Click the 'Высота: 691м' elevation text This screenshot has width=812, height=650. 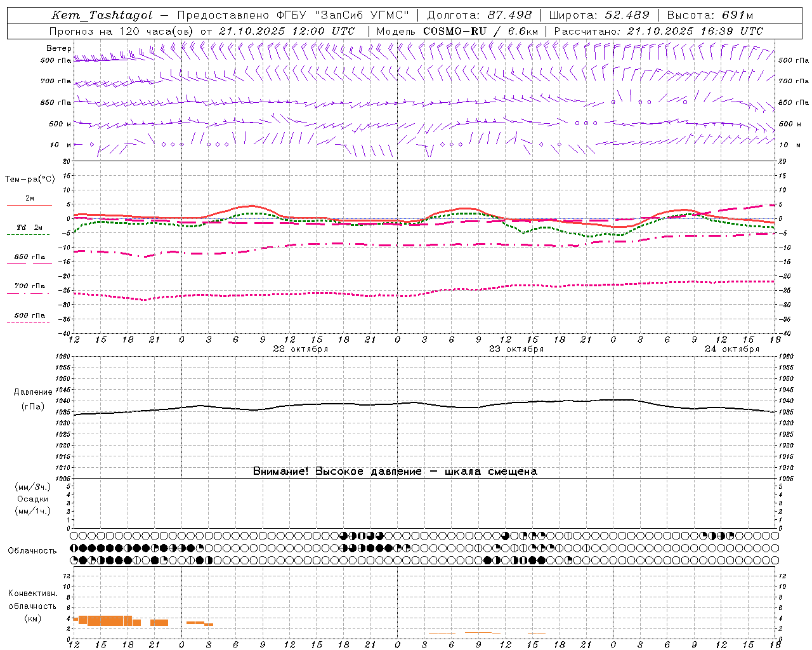(x=710, y=15)
